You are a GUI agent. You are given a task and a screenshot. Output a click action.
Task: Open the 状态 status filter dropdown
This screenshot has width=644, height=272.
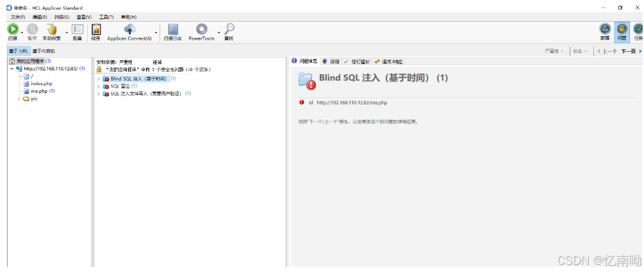coord(581,51)
